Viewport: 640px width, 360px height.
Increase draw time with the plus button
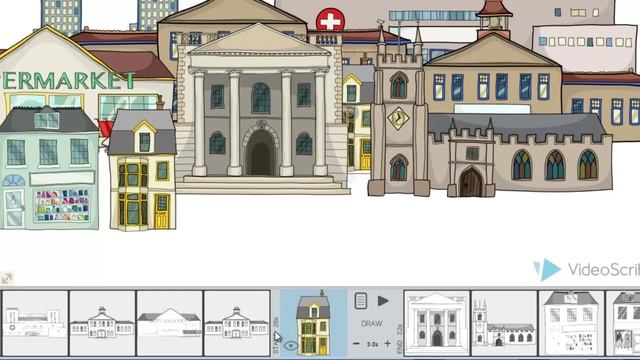[x=387, y=344]
